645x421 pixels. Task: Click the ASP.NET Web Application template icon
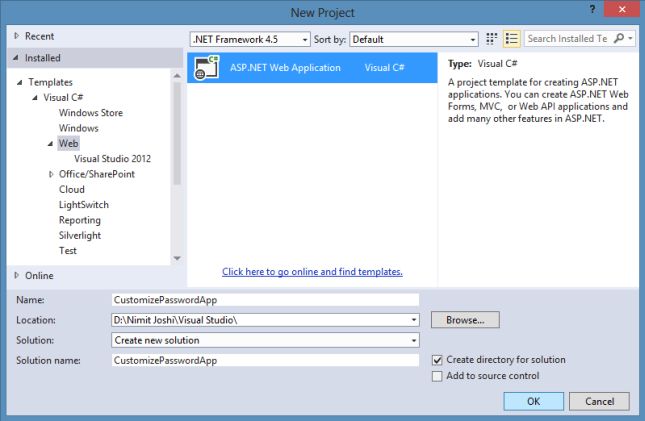click(x=207, y=67)
